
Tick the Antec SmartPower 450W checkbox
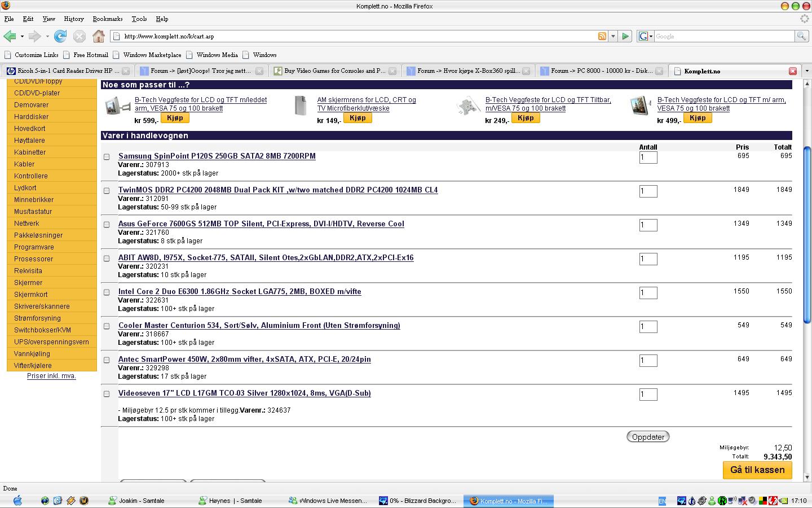[107, 360]
